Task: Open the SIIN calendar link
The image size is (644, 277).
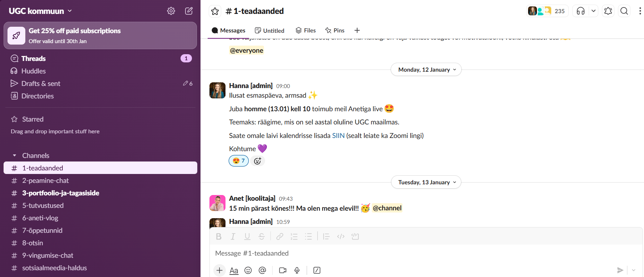Action: click(338, 135)
